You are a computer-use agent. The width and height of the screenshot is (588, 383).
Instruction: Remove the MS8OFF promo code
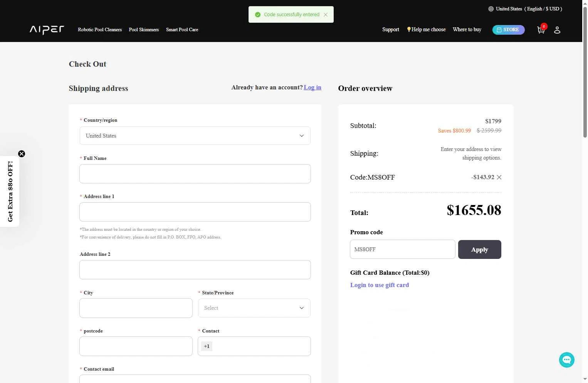click(x=499, y=177)
